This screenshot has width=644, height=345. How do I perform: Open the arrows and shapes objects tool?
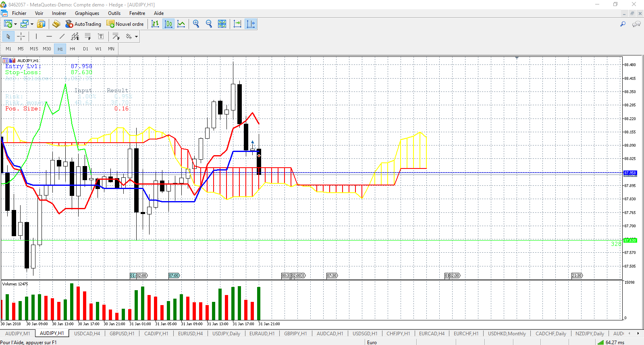[x=129, y=37]
